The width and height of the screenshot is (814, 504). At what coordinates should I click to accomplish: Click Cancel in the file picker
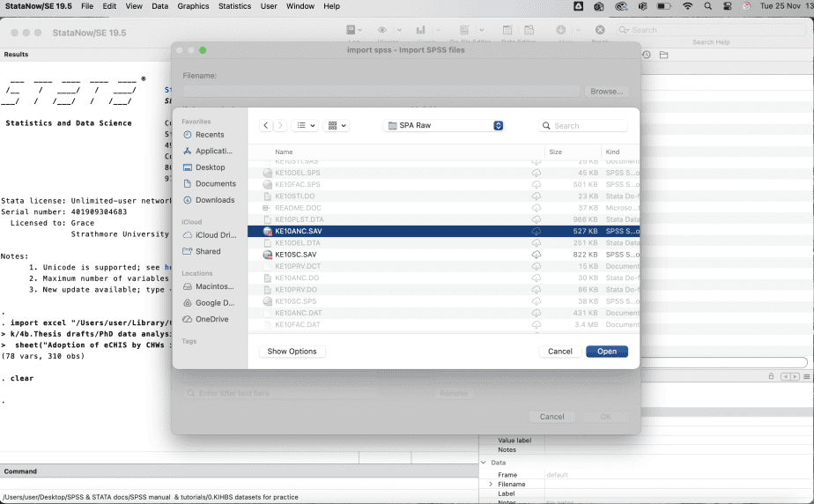[560, 352]
